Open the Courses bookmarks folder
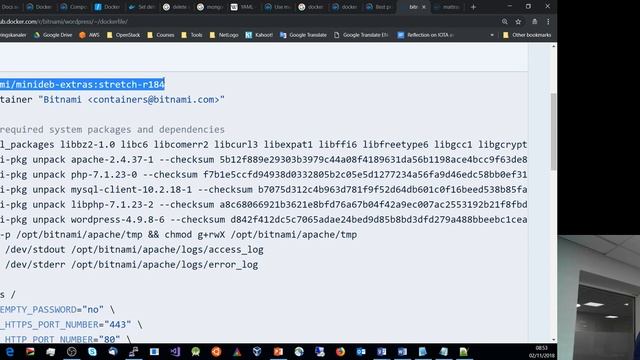640x360 pixels. [161, 35]
